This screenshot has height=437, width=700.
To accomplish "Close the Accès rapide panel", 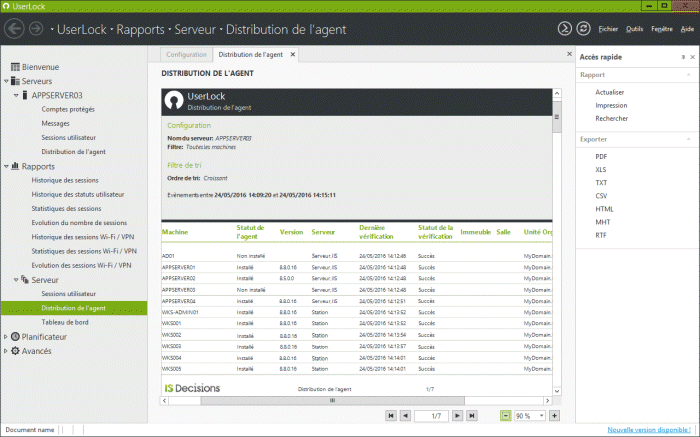I will click(x=692, y=57).
